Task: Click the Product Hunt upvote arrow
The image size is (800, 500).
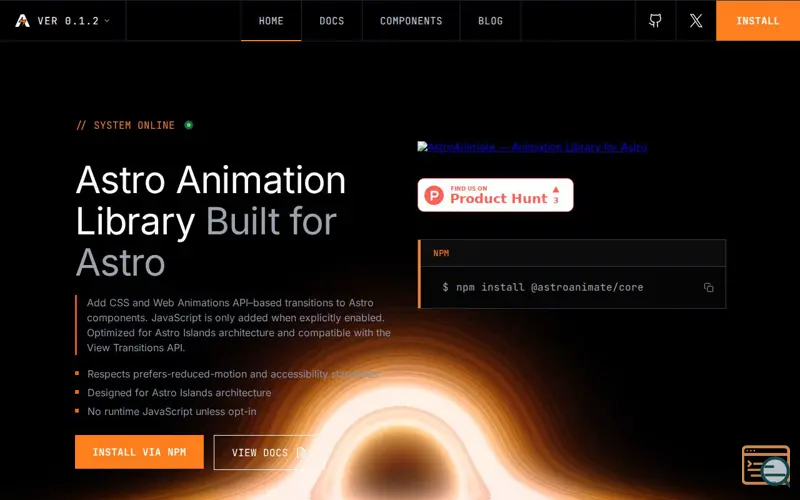Action: [x=556, y=190]
